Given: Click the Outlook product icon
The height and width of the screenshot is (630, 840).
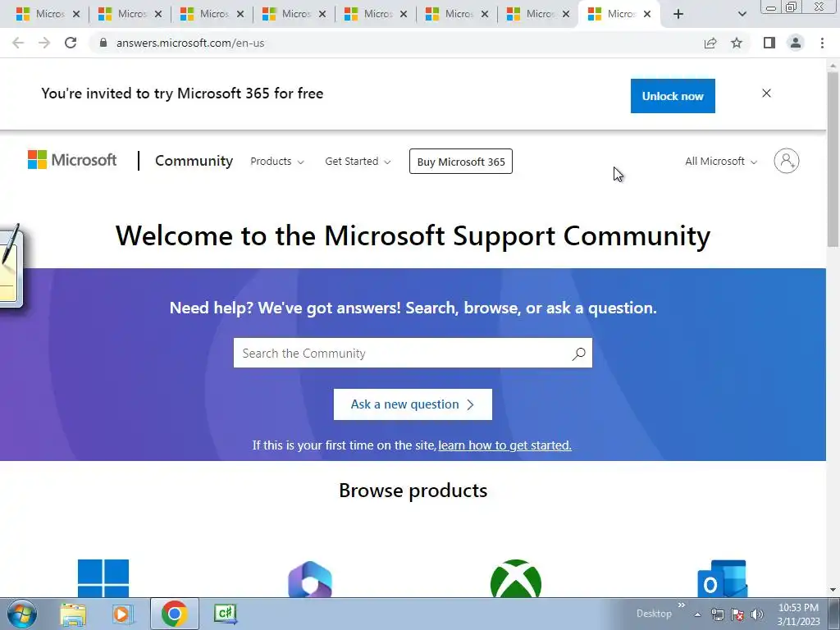Looking at the screenshot, I should (x=722, y=580).
